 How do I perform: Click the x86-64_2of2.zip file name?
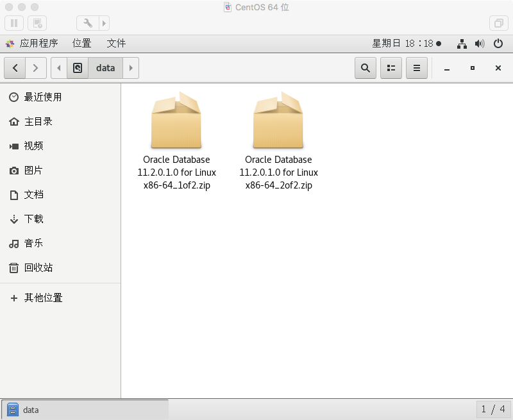(279, 185)
